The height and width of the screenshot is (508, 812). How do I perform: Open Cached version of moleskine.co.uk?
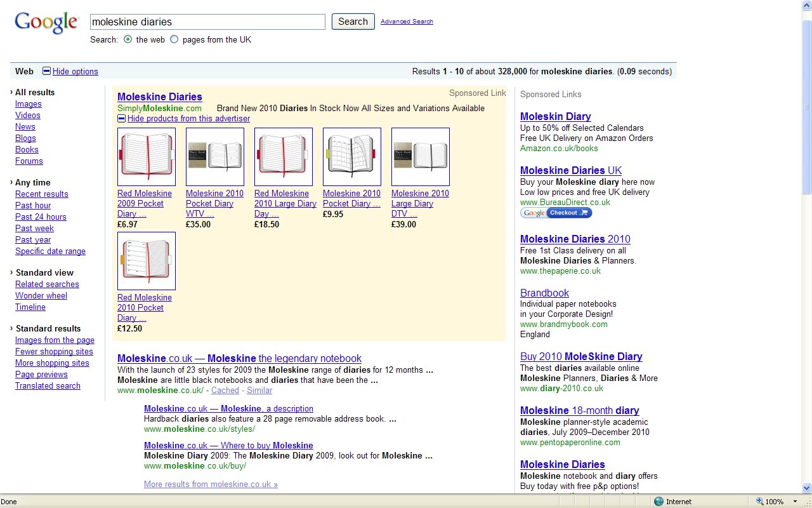point(225,391)
